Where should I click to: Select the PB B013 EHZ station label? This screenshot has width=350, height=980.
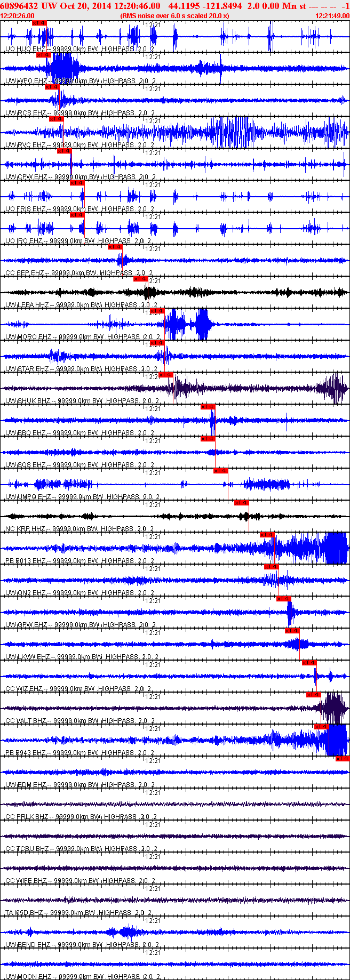[26, 561]
